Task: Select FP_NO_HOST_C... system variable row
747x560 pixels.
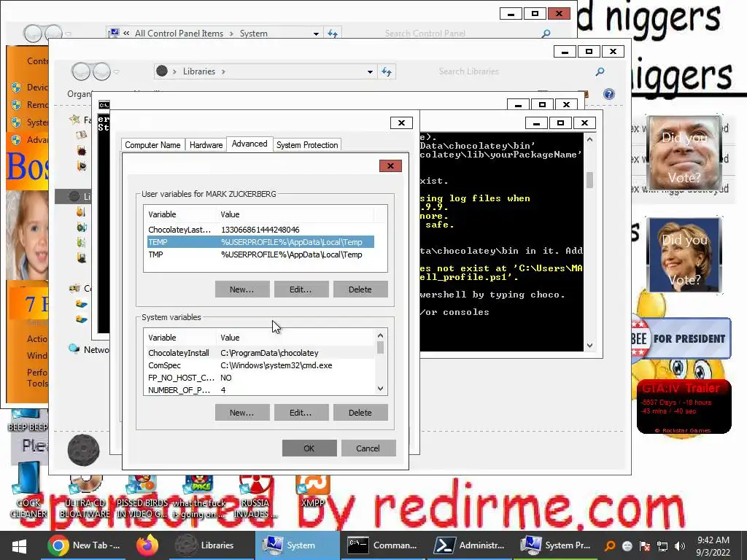Action: point(260,378)
